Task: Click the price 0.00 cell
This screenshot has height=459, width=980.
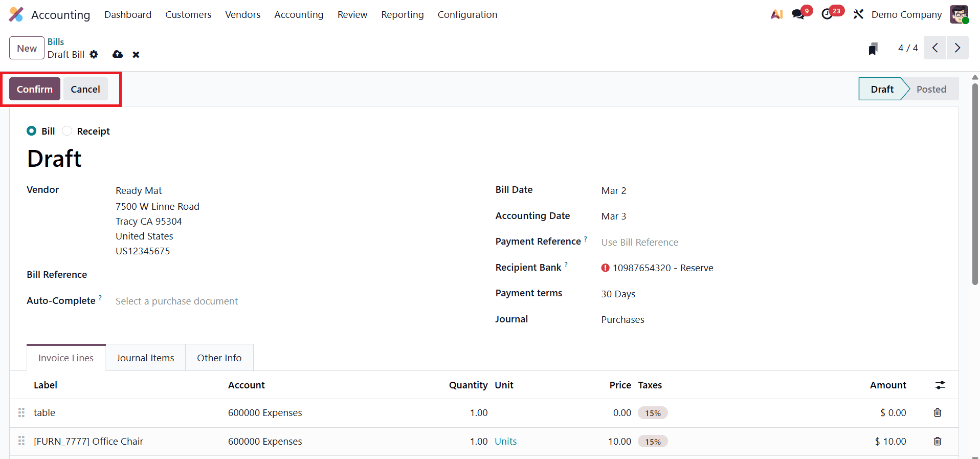Action: pos(622,412)
